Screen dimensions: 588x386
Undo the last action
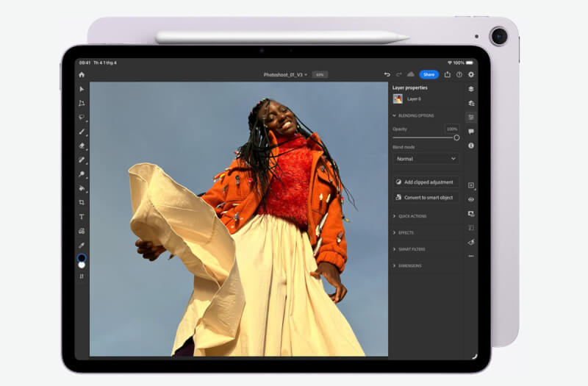point(387,74)
